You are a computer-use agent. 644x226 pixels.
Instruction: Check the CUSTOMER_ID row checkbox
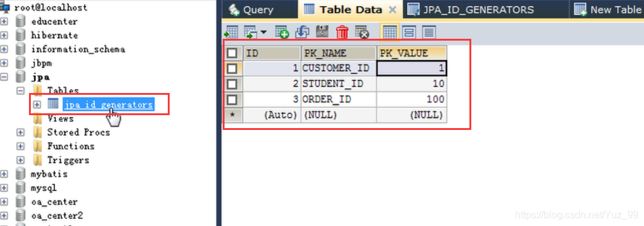(232, 68)
